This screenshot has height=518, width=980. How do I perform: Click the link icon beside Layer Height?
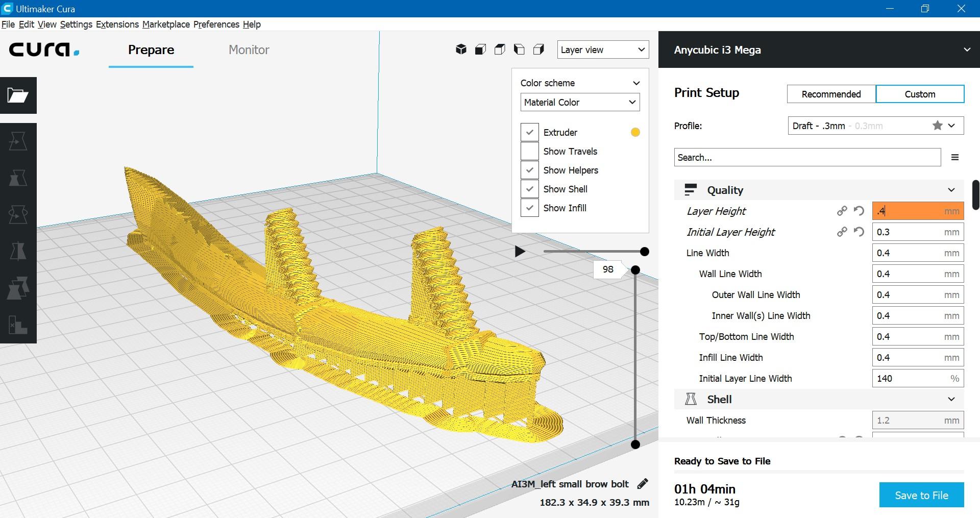point(842,211)
